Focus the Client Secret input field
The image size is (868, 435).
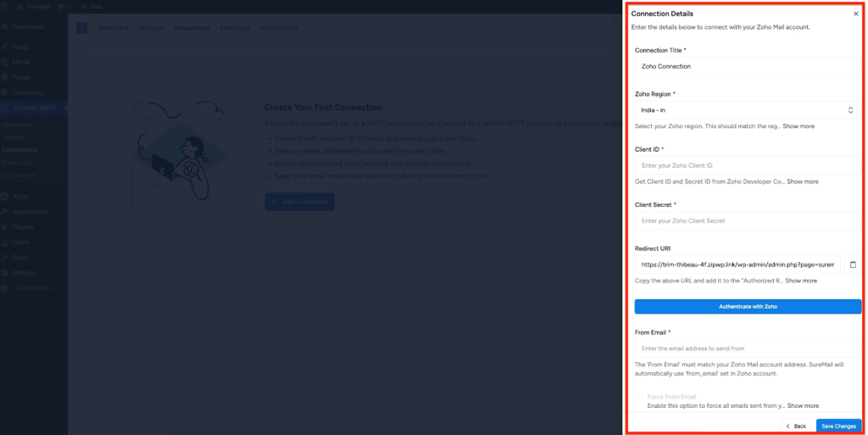pyautogui.click(x=748, y=220)
